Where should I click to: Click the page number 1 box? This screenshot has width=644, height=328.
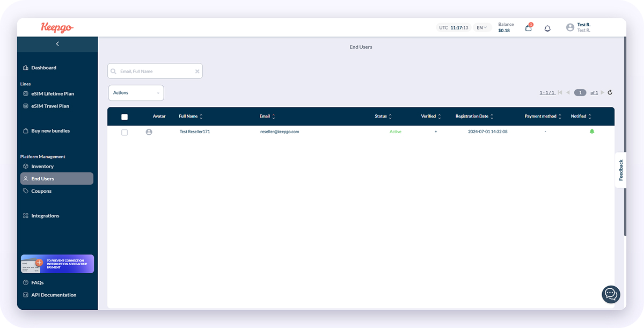point(580,92)
